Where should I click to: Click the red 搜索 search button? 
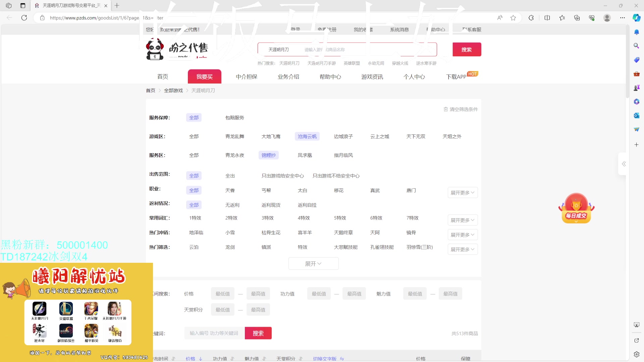[x=467, y=49]
